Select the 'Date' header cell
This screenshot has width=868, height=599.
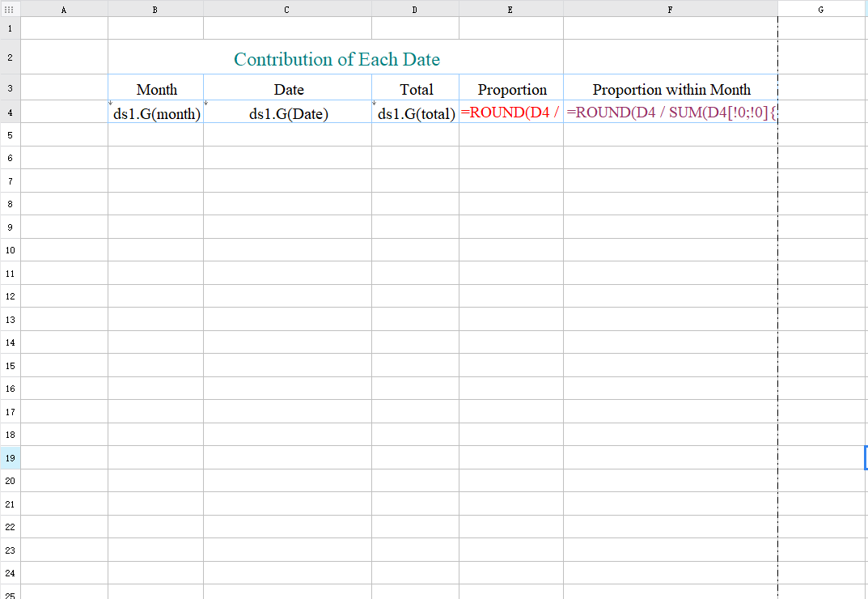[x=289, y=88]
